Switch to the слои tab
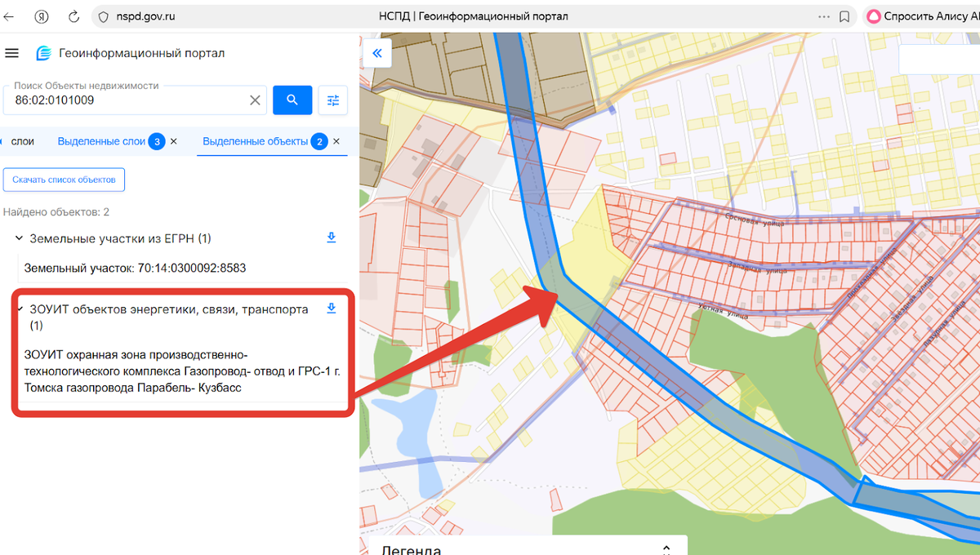The width and height of the screenshot is (980, 555). (22, 141)
